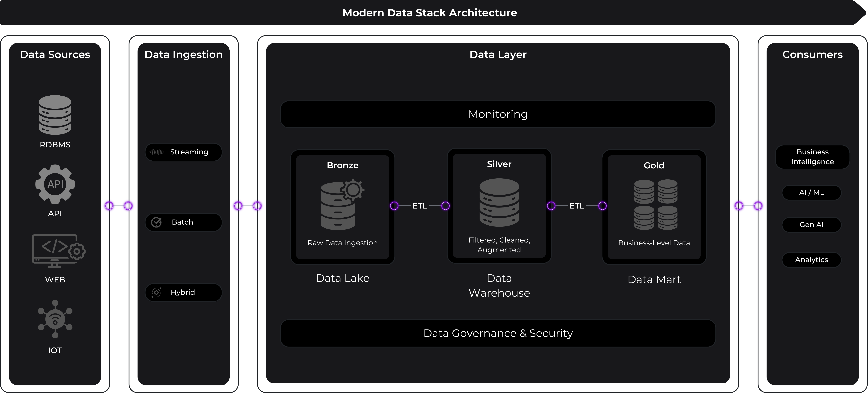This screenshot has height=393, width=868.
Task: Select the Batch ingestion pill
Action: [184, 222]
